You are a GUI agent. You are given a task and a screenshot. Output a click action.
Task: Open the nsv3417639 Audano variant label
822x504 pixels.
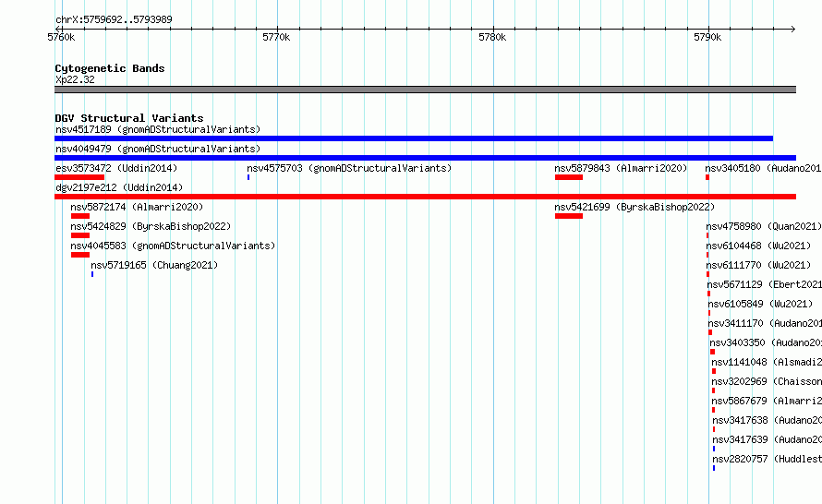[x=767, y=439]
